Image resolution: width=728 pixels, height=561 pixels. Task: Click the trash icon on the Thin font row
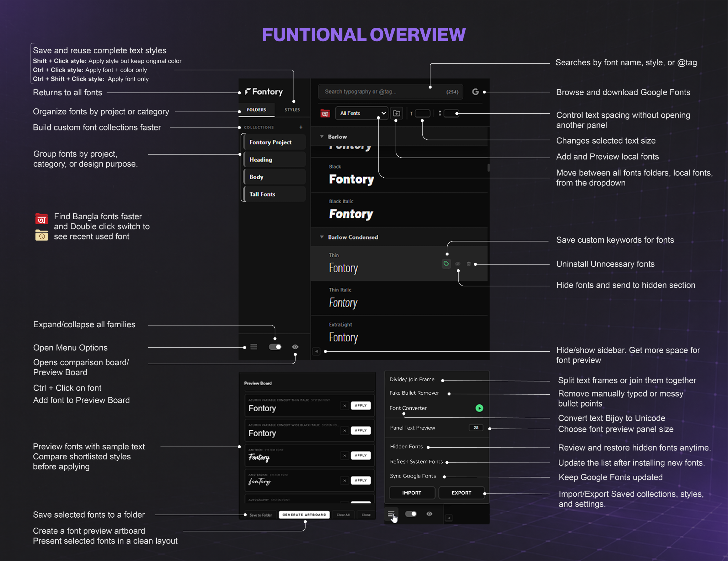(x=469, y=264)
